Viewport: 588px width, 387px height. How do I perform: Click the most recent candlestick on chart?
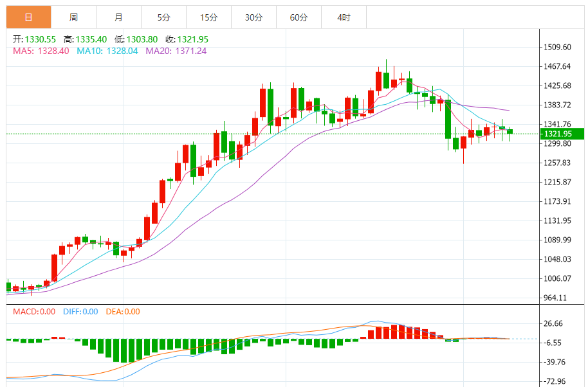[x=510, y=131]
